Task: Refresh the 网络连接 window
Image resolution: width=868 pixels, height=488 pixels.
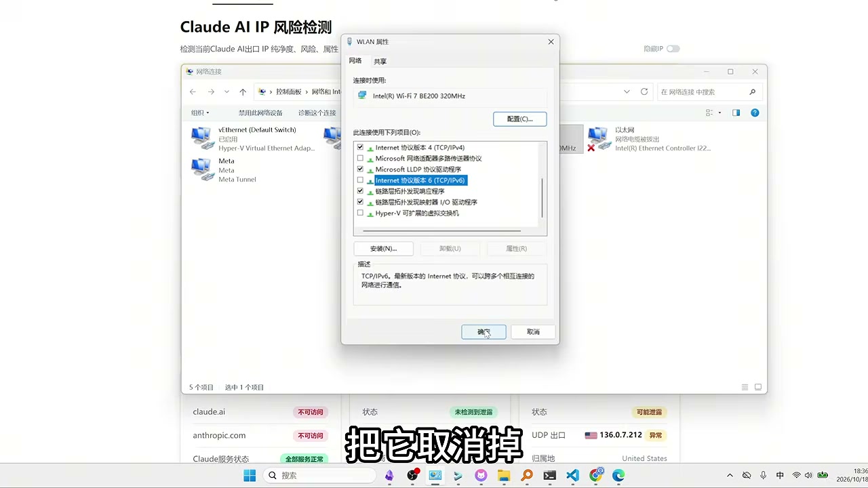Action: point(644,92)
